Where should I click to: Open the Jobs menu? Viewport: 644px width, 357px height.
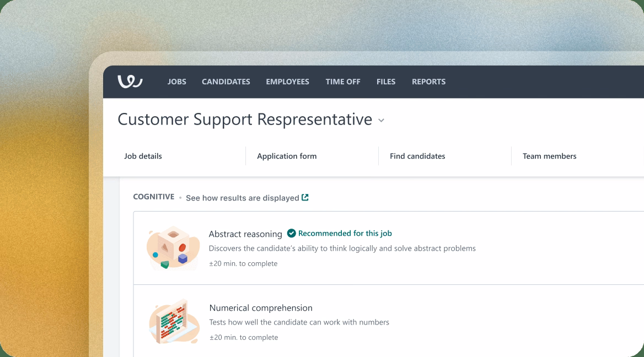(x=177, y=82)
